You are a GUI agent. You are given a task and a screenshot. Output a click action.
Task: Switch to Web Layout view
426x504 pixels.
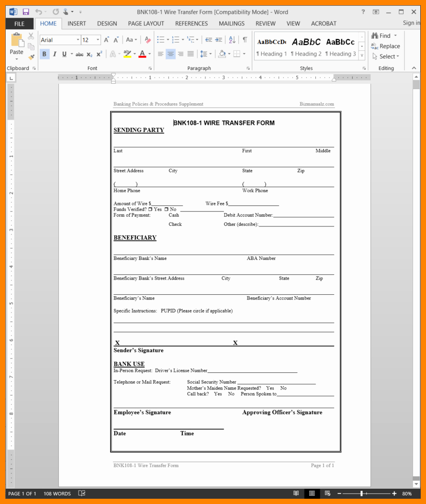click(327, 493)
